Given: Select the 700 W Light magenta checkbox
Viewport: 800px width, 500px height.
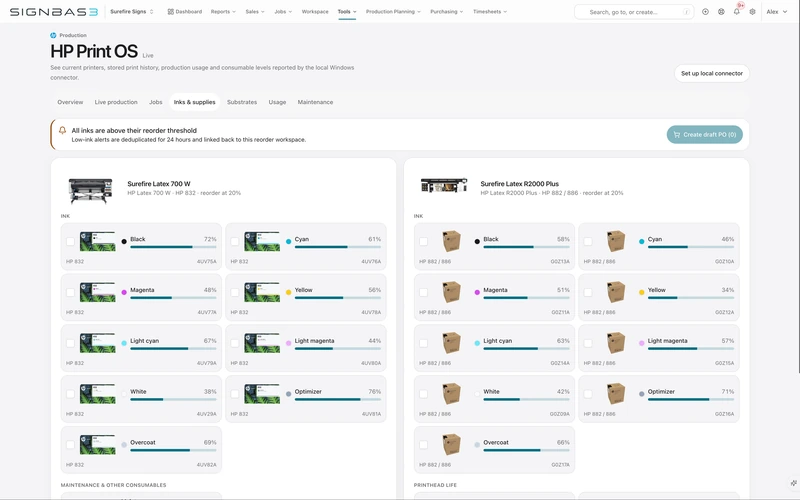Looking at the screenshot, I should [x=235, y=343].
